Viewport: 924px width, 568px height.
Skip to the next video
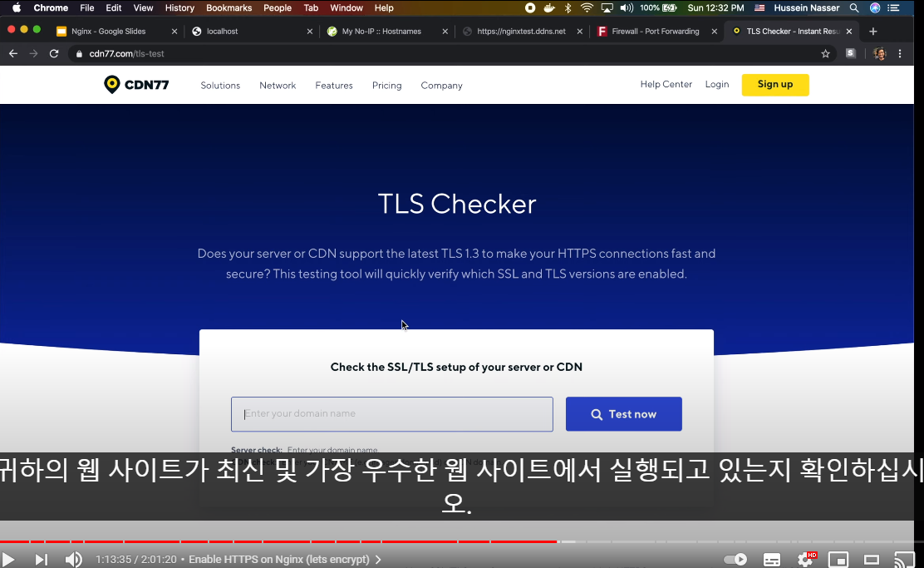[41, 559]
